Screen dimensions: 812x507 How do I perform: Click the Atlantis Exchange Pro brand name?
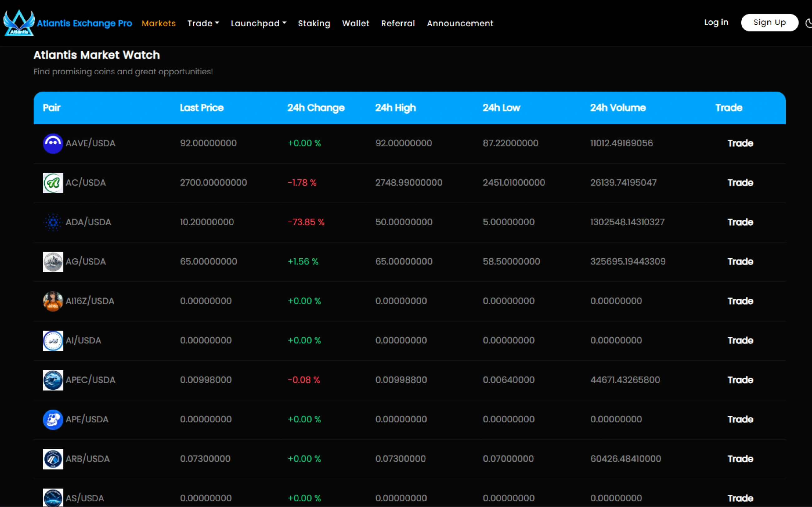pyautogui.click(x=85, y=23)
